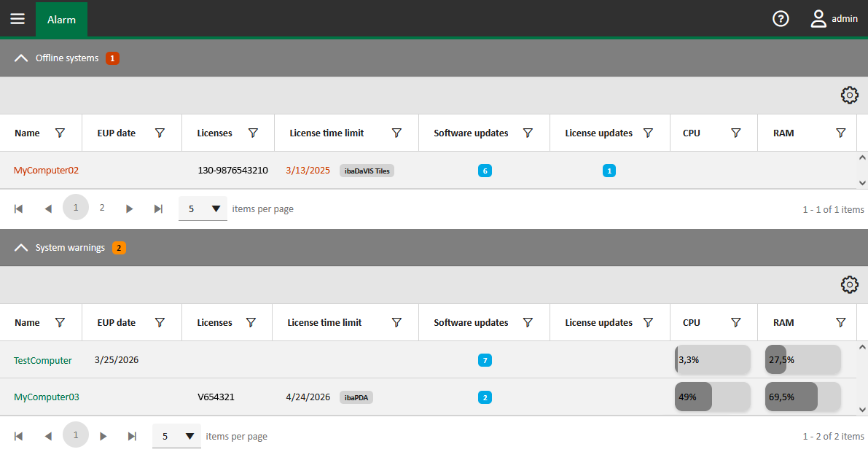Click scroll down arrow in Offline systems table
This screenshot has width=868, height=452.
pyautogui.click(x=862, y=183)
